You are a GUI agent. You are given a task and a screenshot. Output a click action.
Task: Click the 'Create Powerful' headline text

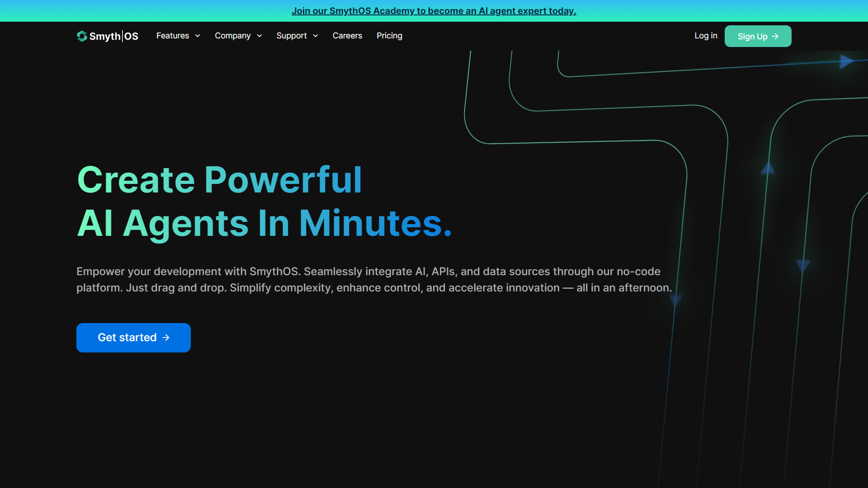tap(220, 180)
